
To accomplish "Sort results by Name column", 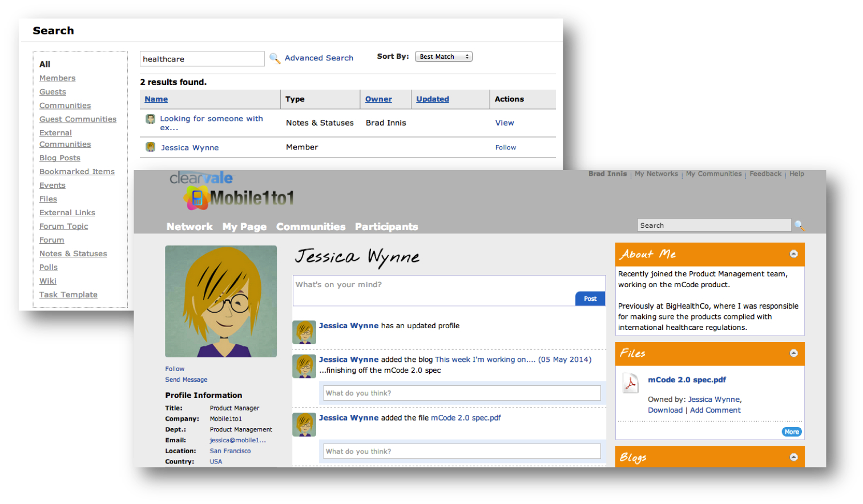I will pyautogui.click(x=156, y=99).
